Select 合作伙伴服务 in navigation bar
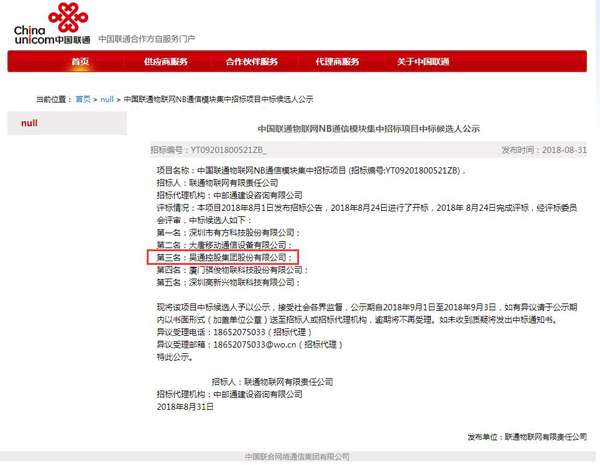 pos(252,62)
